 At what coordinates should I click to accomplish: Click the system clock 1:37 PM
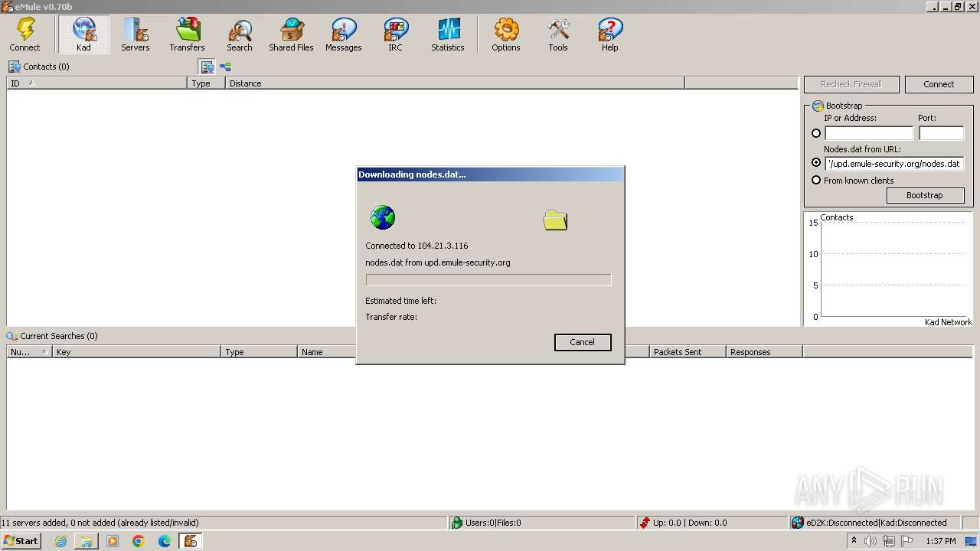[941, 541]
